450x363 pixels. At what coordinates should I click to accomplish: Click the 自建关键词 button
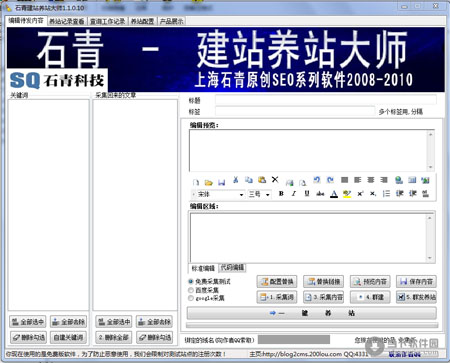69,337
